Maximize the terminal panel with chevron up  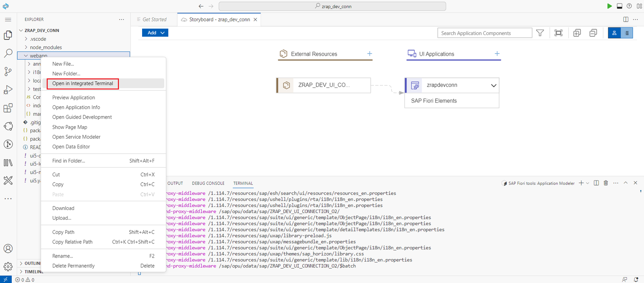click(x=625, y=183)
